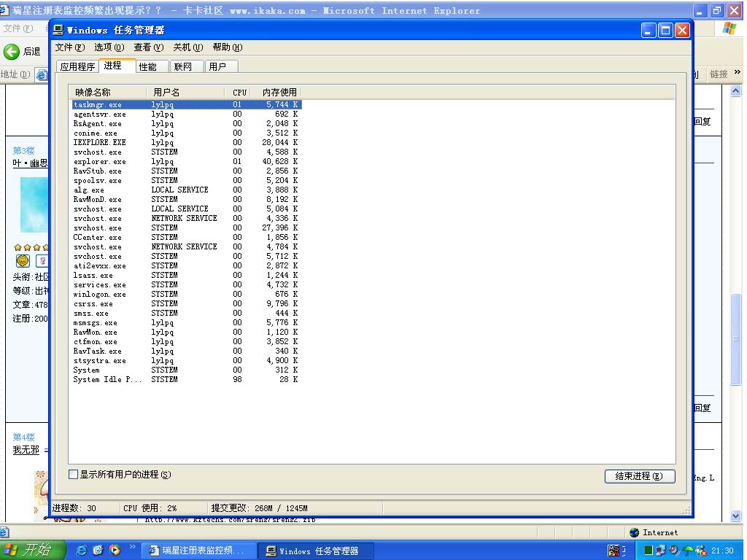Open the 第3楼 link on the page
The height and width of the screenshot is (560, 747).
pyautogui.click(x=23, y=150)
